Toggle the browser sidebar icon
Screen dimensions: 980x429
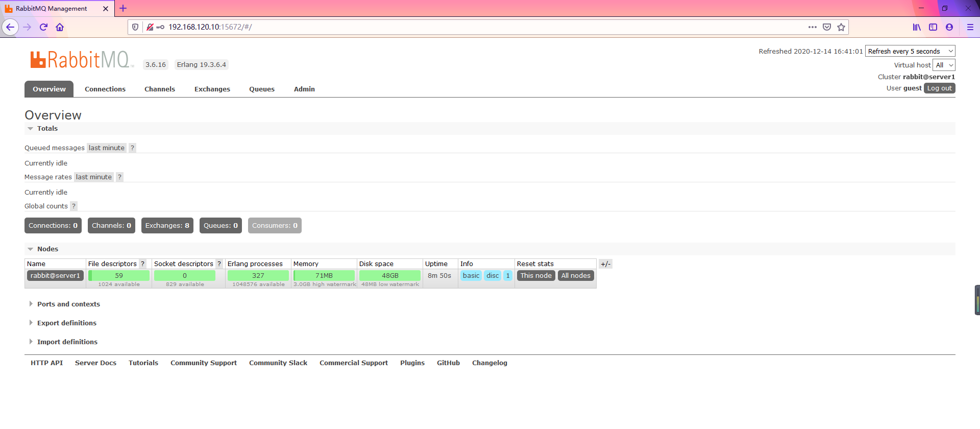(x=933, y=27)
